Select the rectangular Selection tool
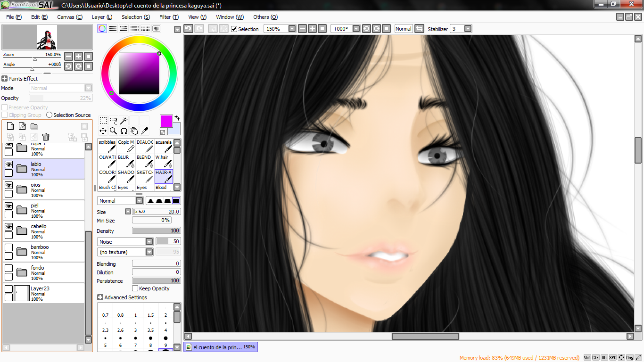Screen dimensions: 644x362 pyautogui.click(x=103, y=121)
